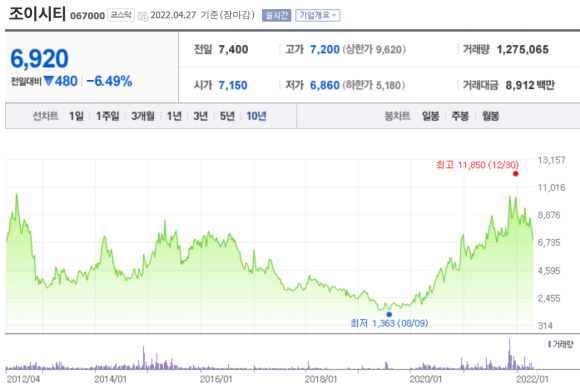
Task: Choose the 5년 chart period
Action: (x=227, y=116)
